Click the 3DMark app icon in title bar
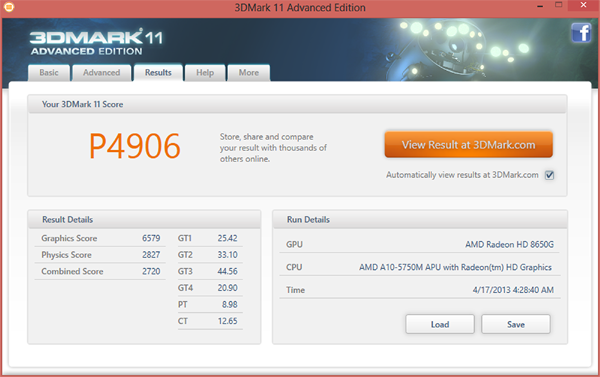 pos(8,7)
